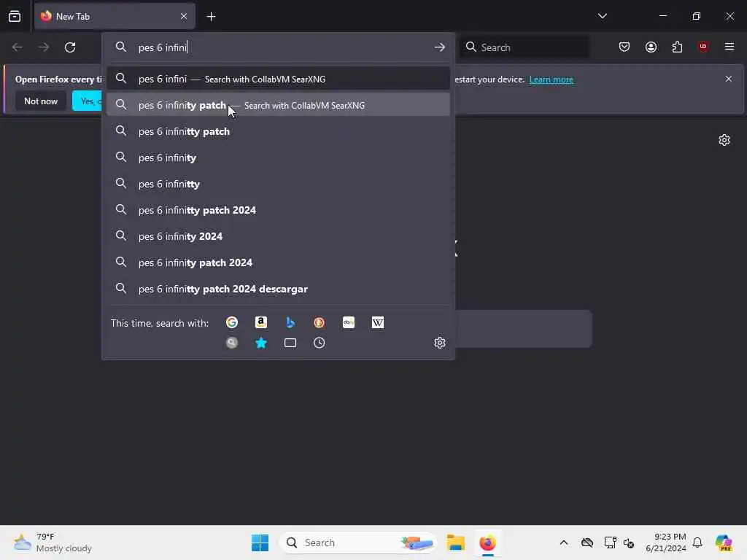Search open tabs icon

pos(290,343)
